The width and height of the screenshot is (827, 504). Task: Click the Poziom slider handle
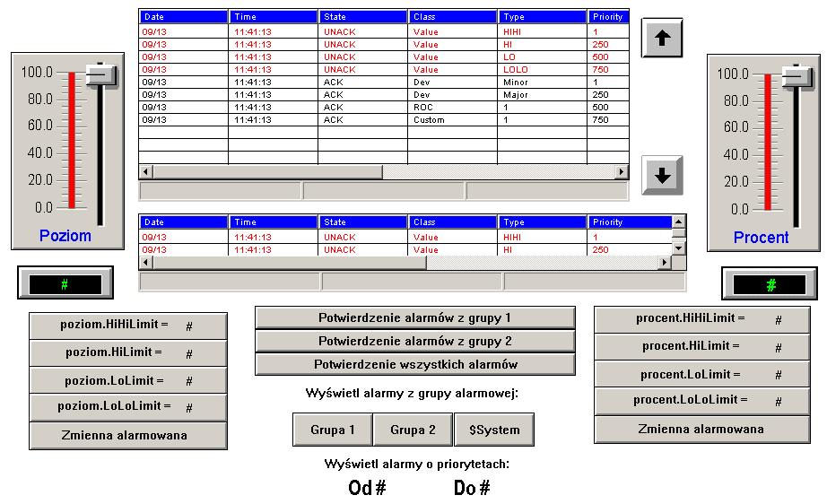click(x=101, y=75)
